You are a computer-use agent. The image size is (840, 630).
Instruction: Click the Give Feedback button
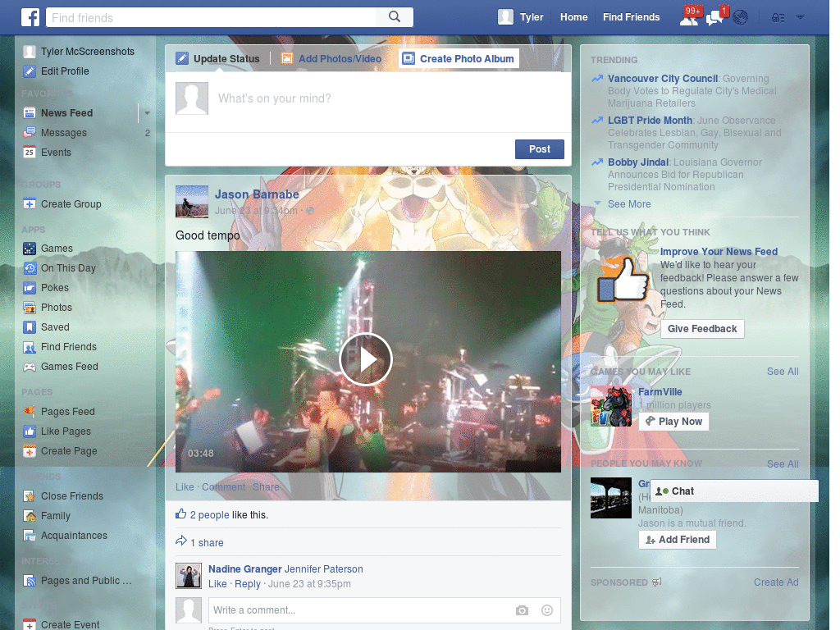[x=702, y=329]
